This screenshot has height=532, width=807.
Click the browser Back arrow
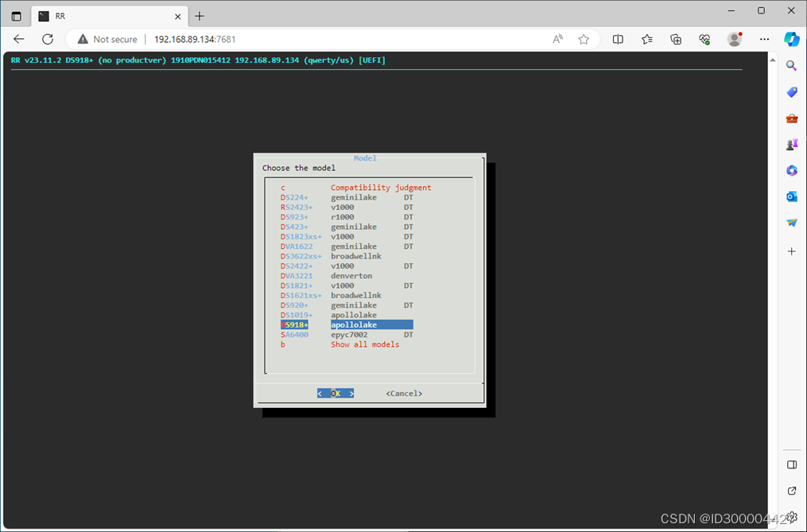(19, 39)
